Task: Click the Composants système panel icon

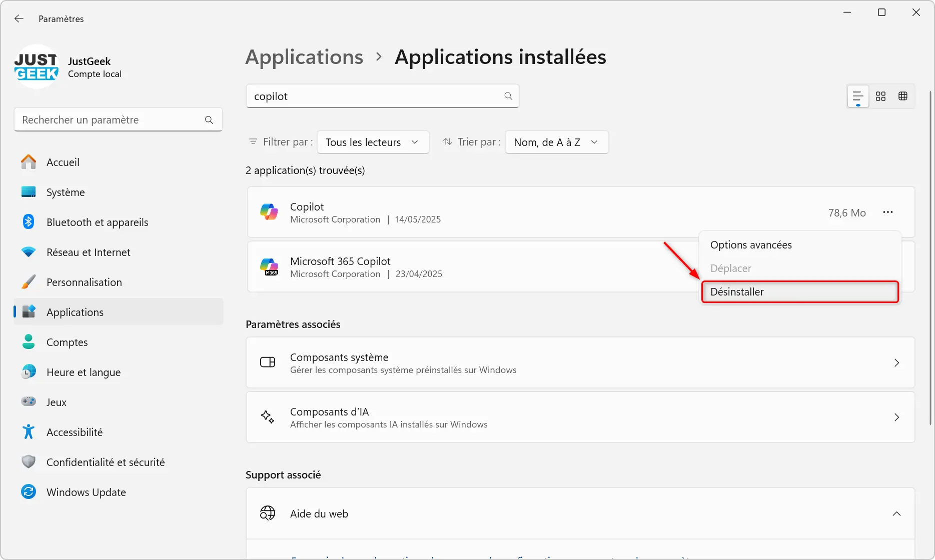Action: click(x=268, y=362)
